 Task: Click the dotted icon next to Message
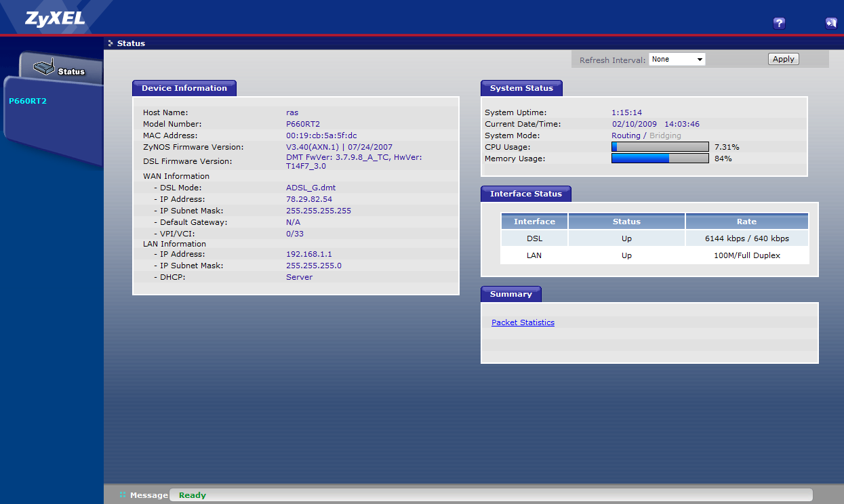click(x=123, y=495)
